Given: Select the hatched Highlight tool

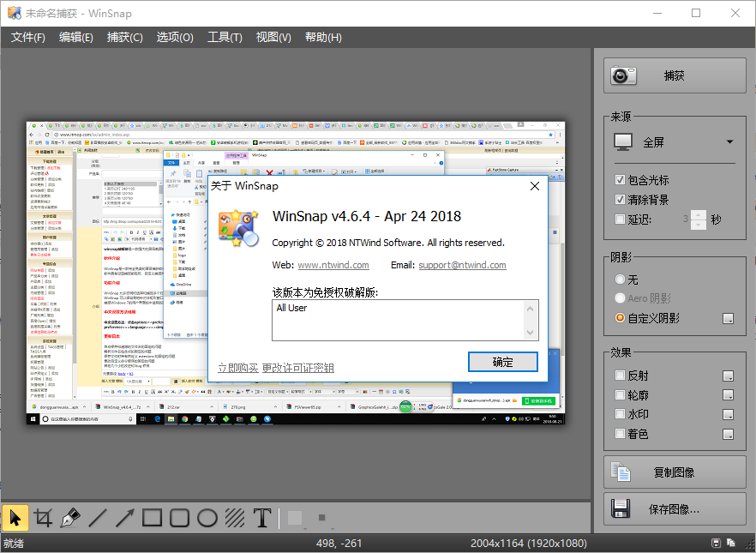Looking at the screenshot, I should tap(235, 519).
